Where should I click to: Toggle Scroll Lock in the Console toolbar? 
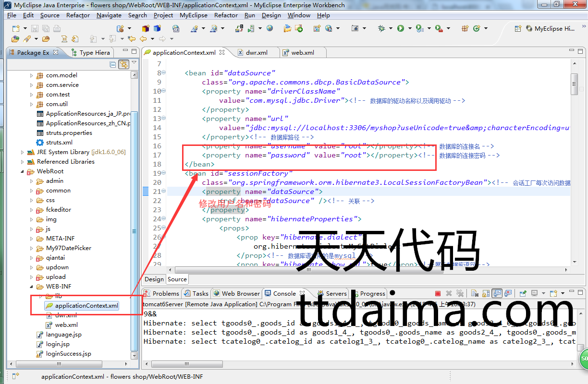(x=486, y=293)
